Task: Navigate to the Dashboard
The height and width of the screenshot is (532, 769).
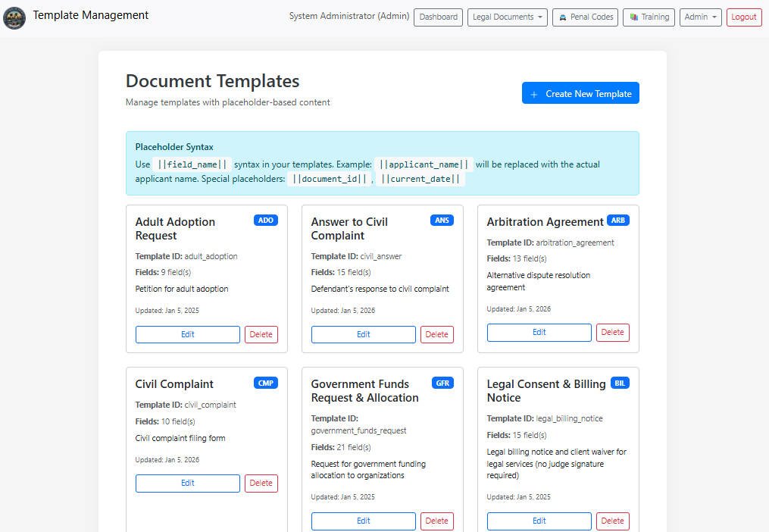Action: point(438,17)
